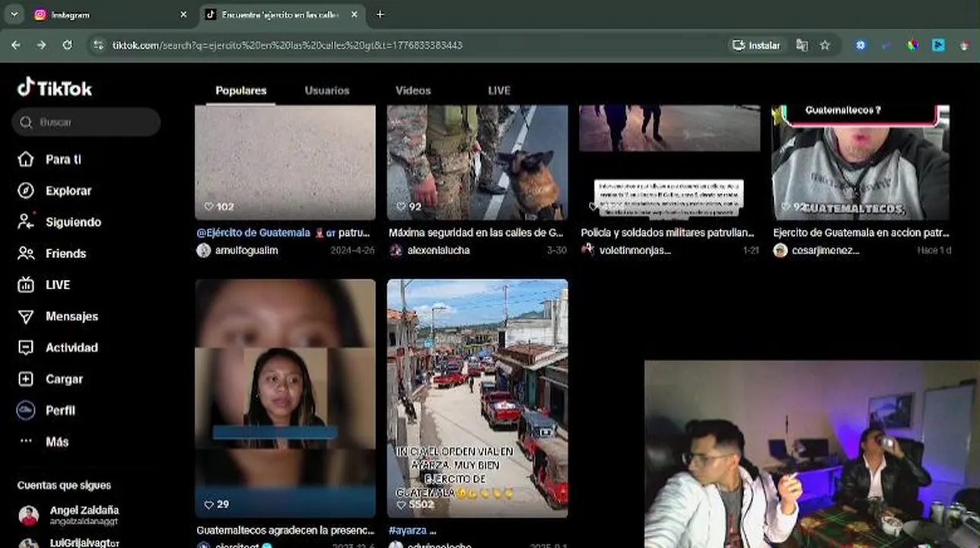
Task: Open the Explorar compass section
Action: 55,191
